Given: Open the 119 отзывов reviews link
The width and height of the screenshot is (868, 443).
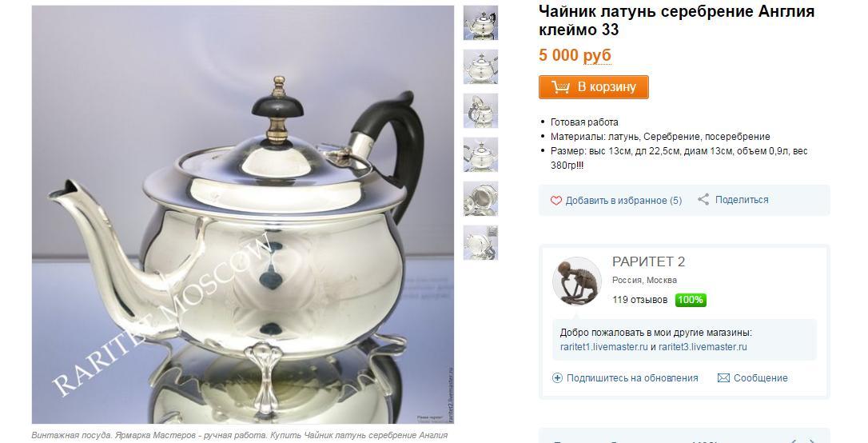Looking at the screenshot, I should [639, 300].
